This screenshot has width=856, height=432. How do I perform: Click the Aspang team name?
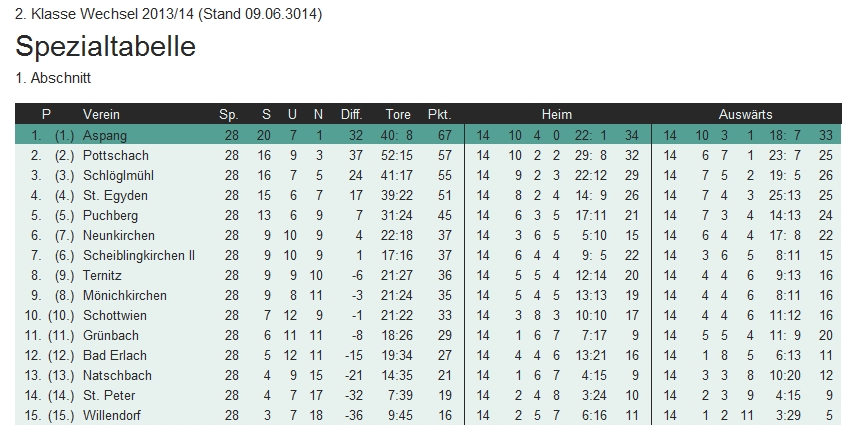point(105,135)
